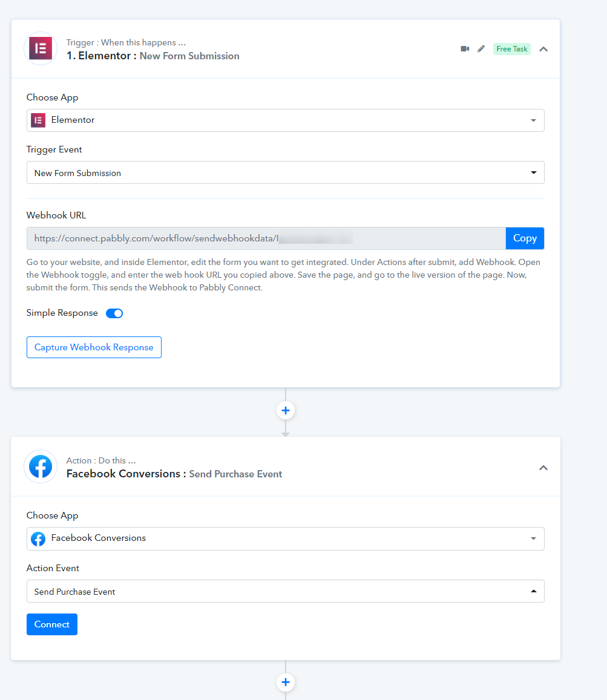Open the Elementor Choose App dropdown
This screenshot has height=700, width=607.
286,120
